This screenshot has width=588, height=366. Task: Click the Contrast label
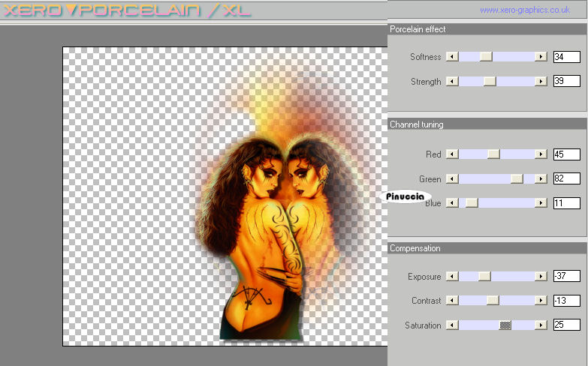coord(427,301)
